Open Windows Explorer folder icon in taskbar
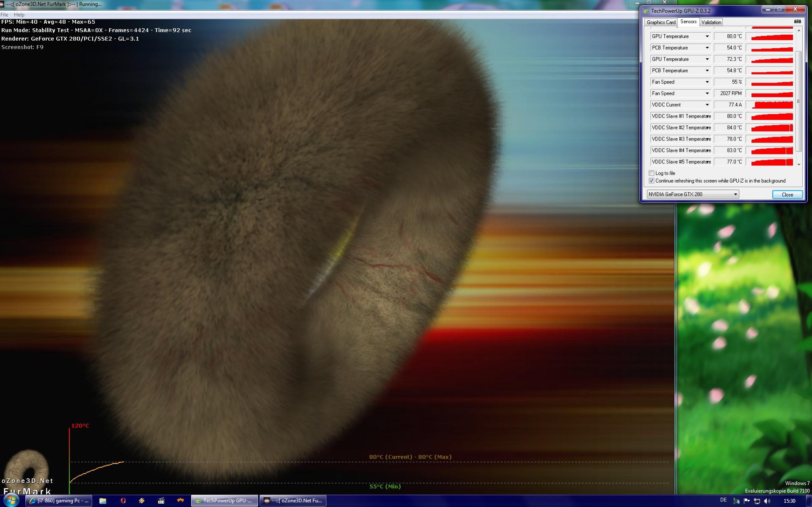Image resolution: width=812 pixels, height=507 pixels. [x=103, y=501]
